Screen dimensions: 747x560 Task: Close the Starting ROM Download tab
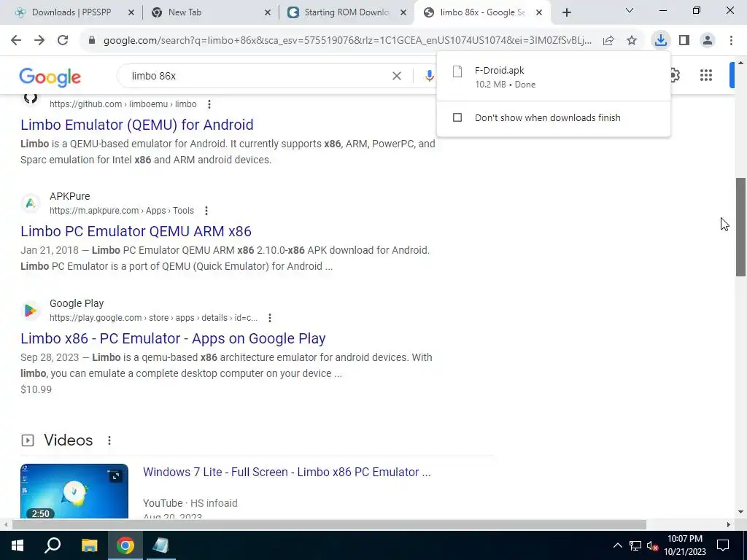[403, 13]
